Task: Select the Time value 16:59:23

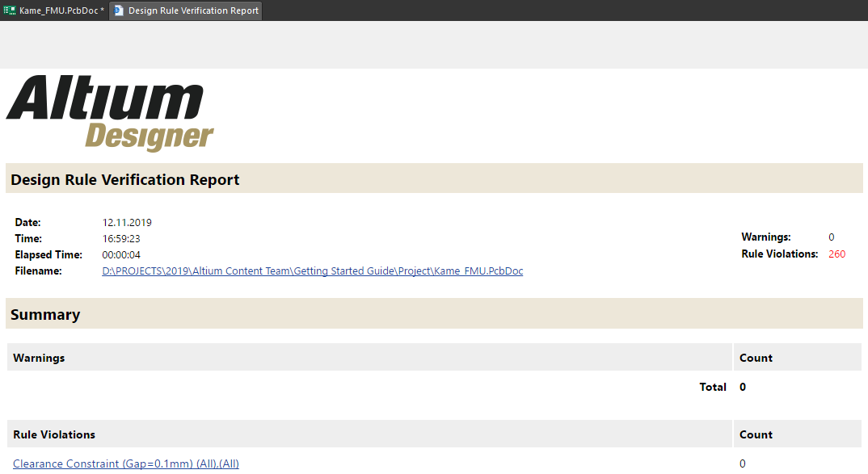Action: click(x=124, y=238)
